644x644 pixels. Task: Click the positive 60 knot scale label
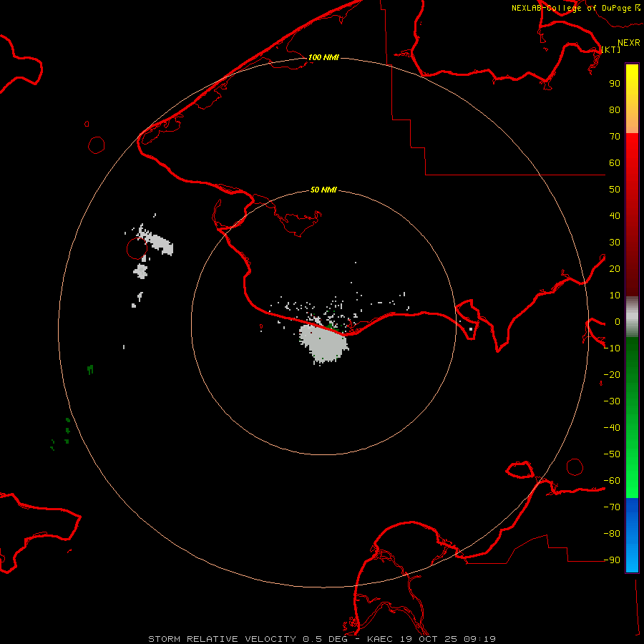(x=615, y=163)
